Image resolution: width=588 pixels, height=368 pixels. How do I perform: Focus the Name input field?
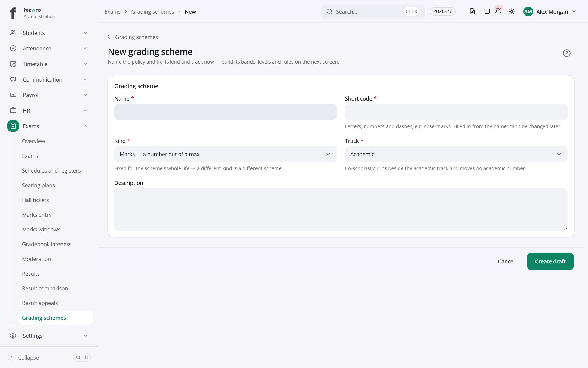(x=225, y=112)
